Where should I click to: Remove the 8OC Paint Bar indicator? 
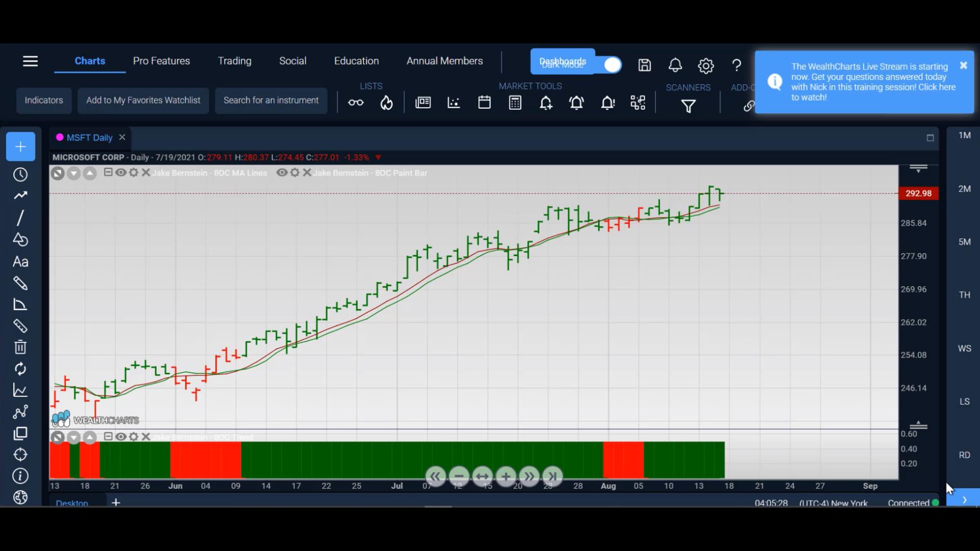[307, 172]
